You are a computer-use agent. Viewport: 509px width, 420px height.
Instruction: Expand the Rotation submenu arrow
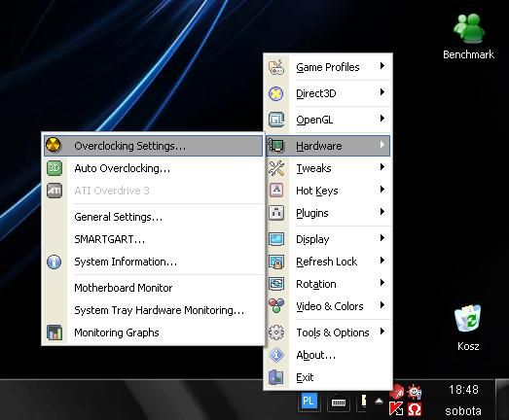(x=382, y=283)
